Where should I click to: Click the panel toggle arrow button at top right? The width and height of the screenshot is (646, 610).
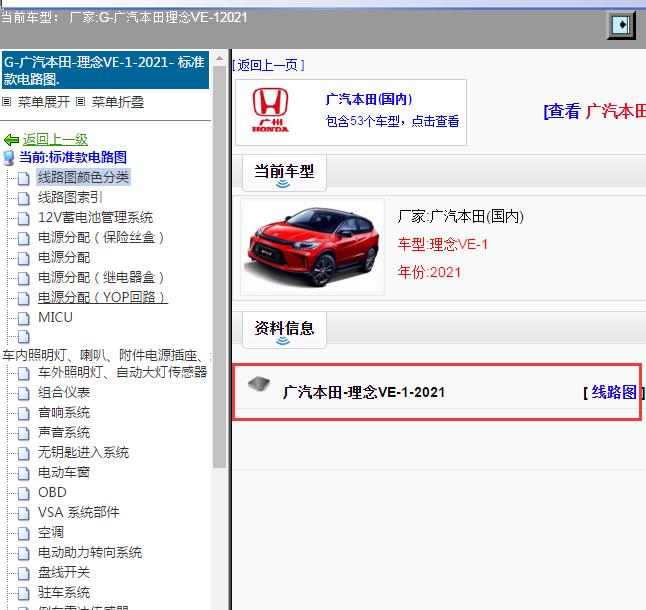(x=621, y=25)
